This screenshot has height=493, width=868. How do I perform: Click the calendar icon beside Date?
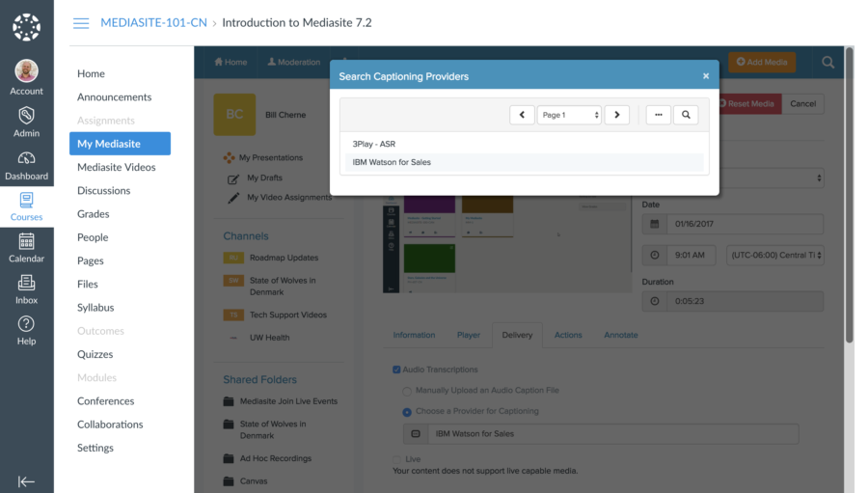(x=654, y=224)
